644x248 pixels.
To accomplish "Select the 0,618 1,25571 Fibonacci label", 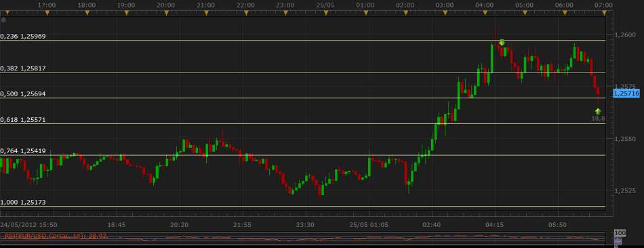I will 23,120.
